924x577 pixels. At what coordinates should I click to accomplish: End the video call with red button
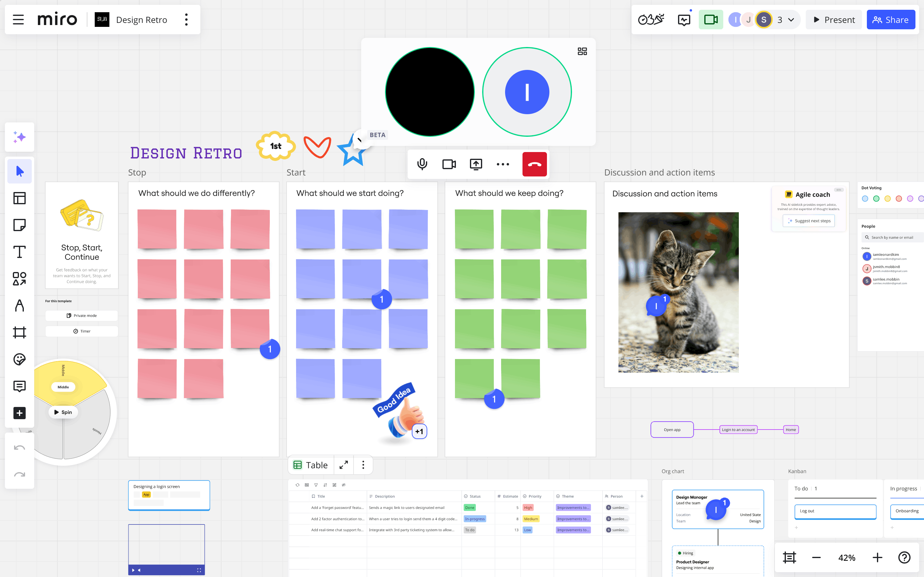(x=534, y=164)
